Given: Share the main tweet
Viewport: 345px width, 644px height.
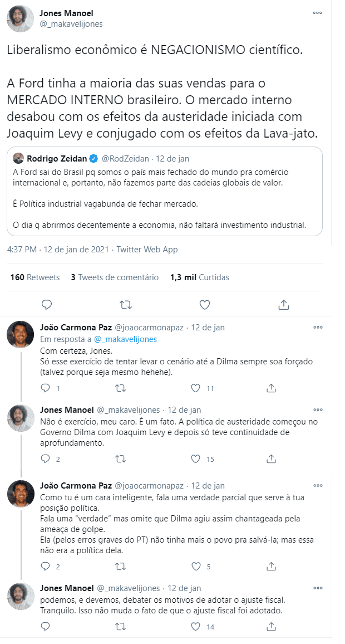Looking at the screenshot, I should (x=283, y=304).
